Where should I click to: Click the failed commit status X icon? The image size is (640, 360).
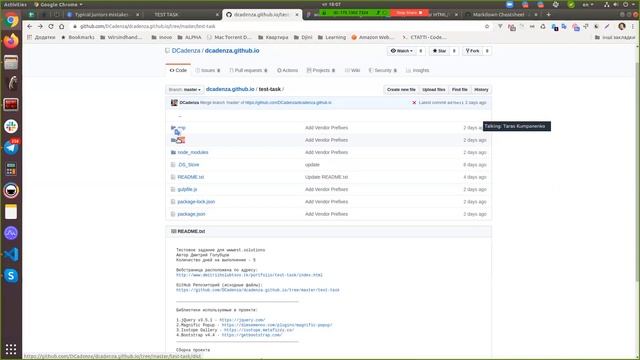point(414,103)
